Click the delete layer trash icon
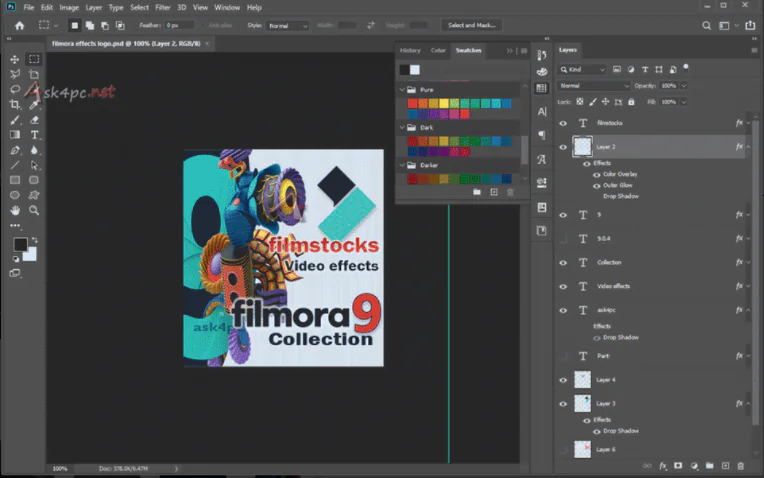Image resolution: width=764 pixels, height=478 pixels. (x=740, y=465)
